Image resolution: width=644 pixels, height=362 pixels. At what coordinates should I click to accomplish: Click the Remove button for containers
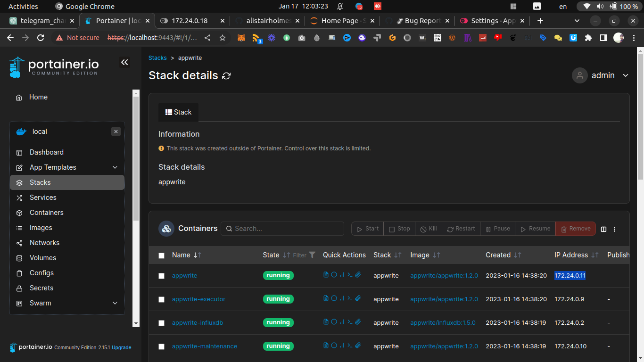tap(575, 229)
